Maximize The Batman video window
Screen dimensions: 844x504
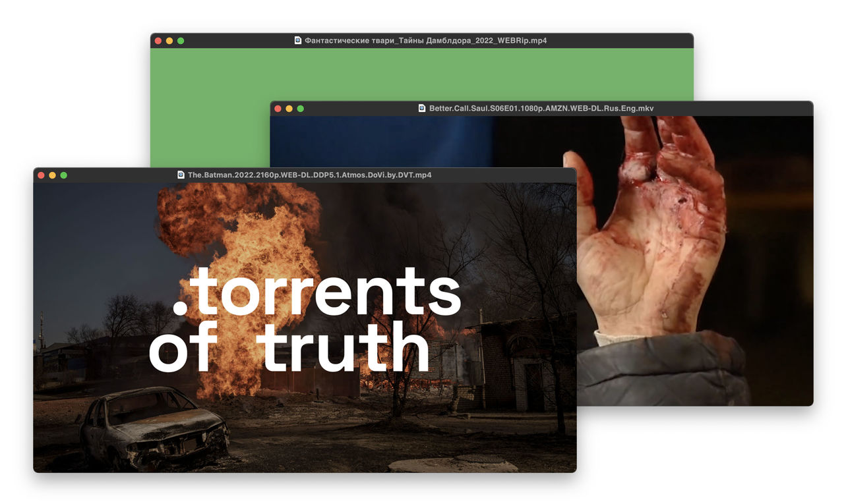tap(64, 175)
